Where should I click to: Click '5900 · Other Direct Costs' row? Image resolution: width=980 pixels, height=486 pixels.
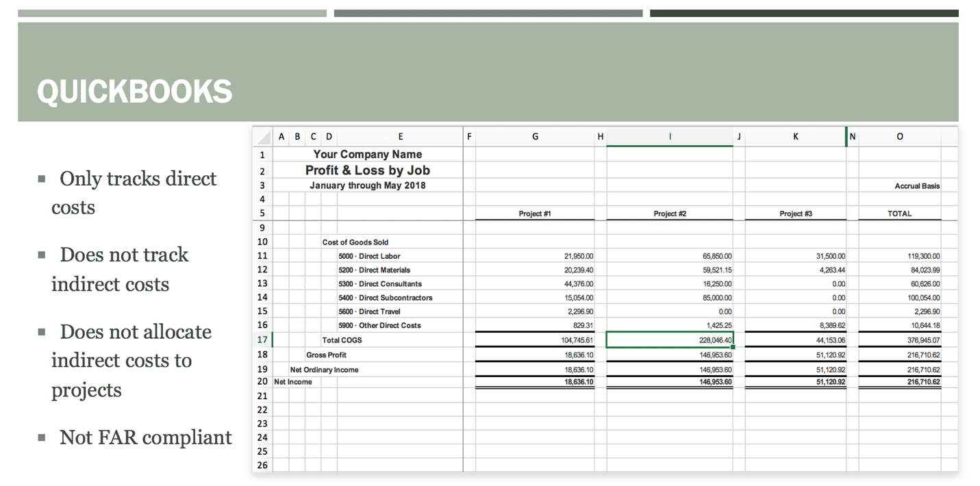point(380,325)
